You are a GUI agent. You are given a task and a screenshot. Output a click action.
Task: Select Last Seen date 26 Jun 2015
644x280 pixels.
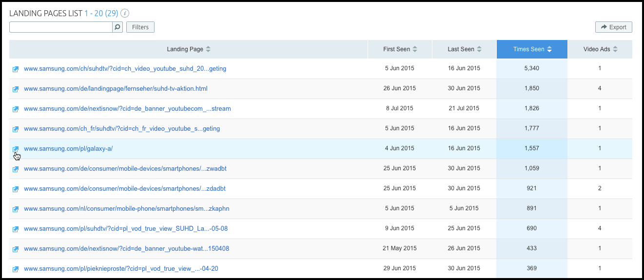click(464, 248)
